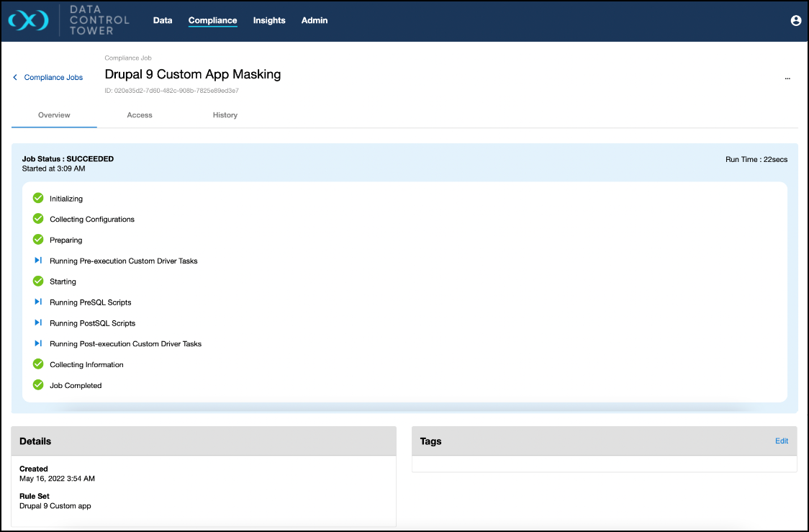Open the three-dot more options menu

[x=787, y=78]
